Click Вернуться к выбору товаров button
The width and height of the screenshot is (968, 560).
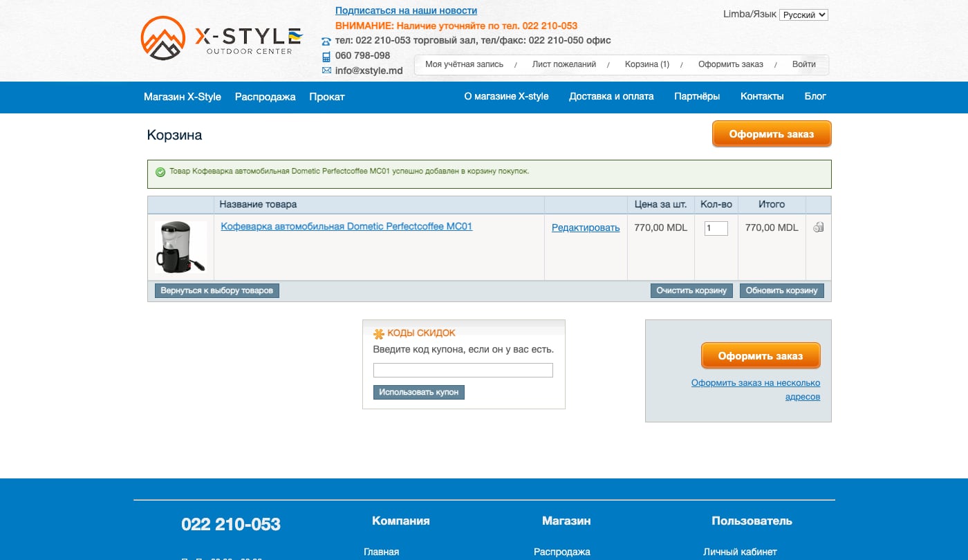[x=217, y=291]
